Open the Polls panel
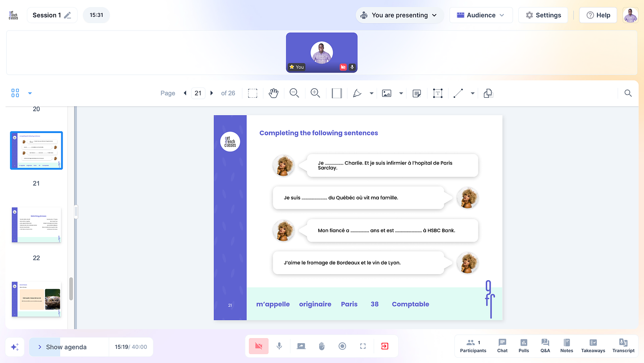The height and width of the screenshot is (363, 644). pyautogui.click(x=523, y=346)
